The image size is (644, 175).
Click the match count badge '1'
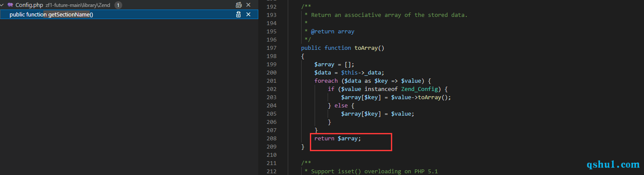(x=118, y=5)
